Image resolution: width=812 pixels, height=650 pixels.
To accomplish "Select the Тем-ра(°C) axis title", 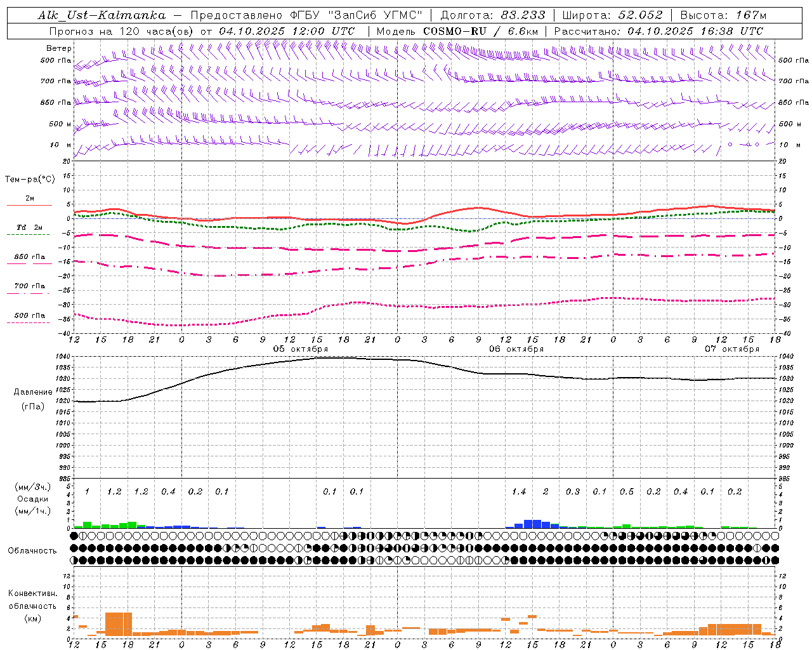I will [30, 180].
